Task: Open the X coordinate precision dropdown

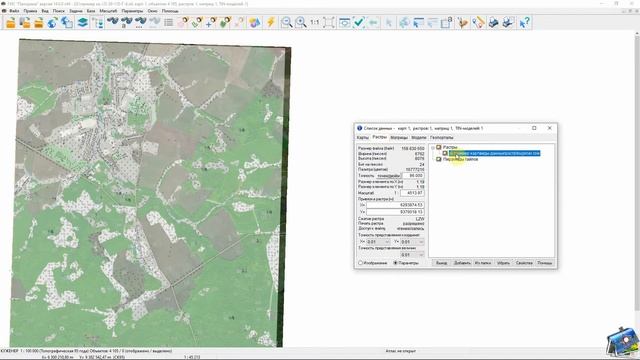Action: [387, 242]
